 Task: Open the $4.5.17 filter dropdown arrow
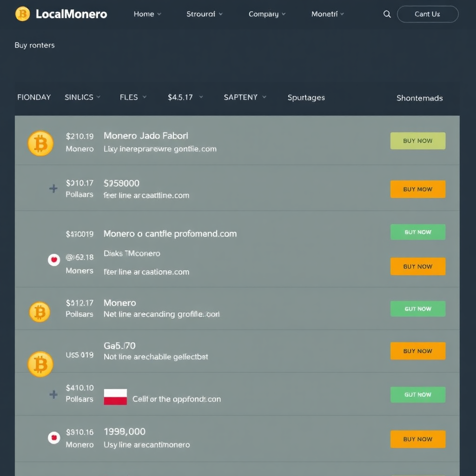pos(201,97)
